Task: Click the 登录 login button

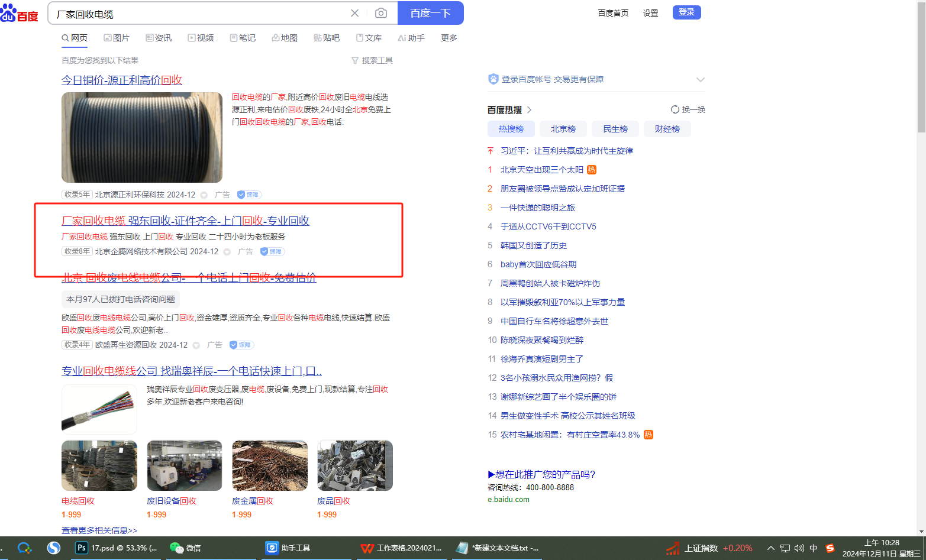Action: [x=686, y=12]
